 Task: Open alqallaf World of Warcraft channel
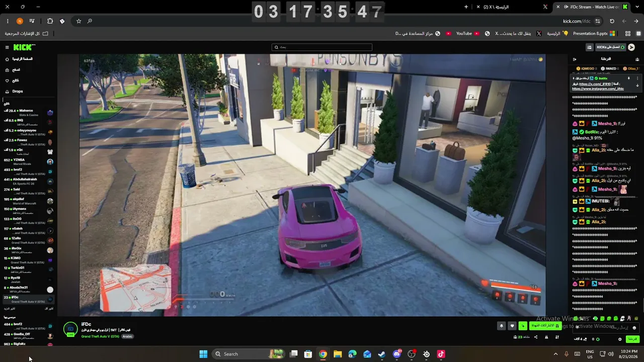(28, 201)
